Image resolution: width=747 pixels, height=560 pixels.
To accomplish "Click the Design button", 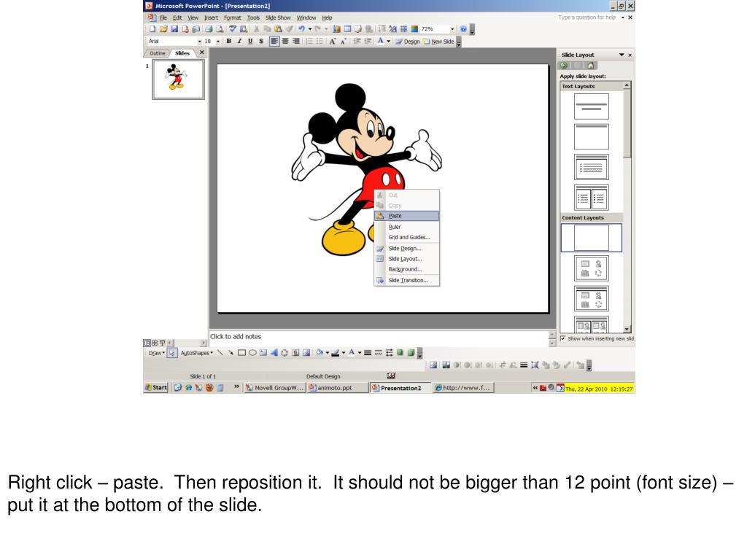I will [408, 42].
